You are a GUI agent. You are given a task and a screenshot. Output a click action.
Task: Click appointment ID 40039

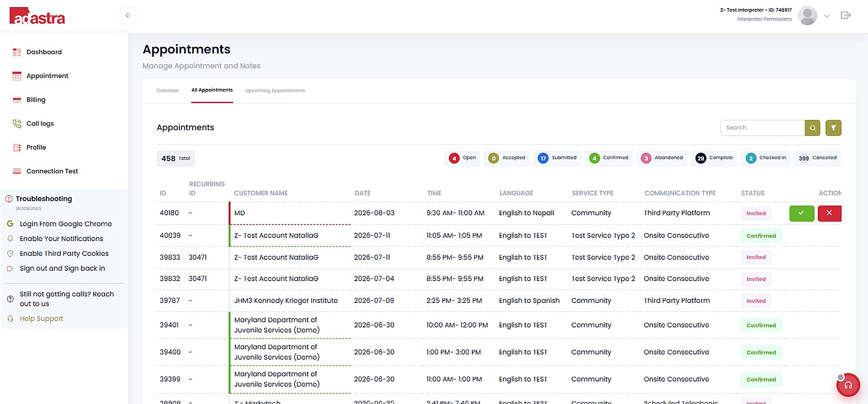pos(170,236)
